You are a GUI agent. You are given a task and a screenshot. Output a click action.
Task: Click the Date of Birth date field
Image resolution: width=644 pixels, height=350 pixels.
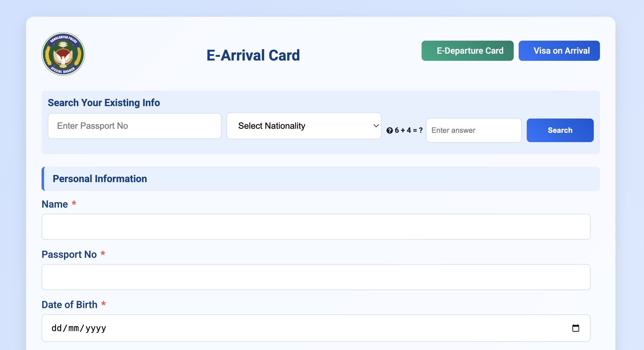click(316, 328)
